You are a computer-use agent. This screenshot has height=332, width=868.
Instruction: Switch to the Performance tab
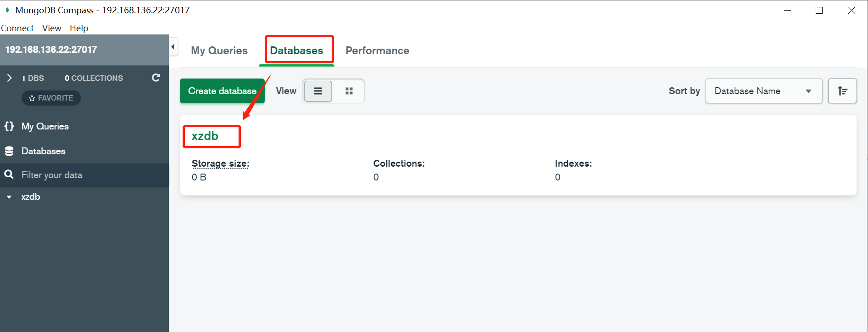(377, 51)
